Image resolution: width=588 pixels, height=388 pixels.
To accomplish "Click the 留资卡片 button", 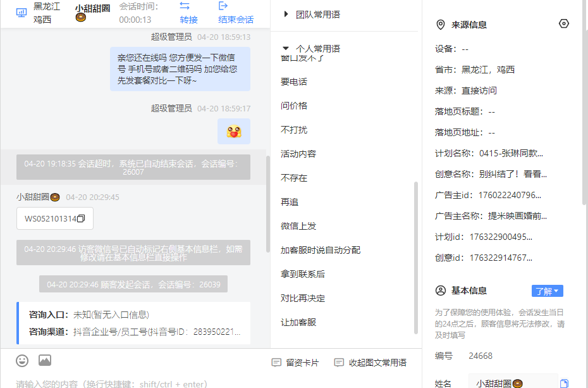I will tap(295, 363).
